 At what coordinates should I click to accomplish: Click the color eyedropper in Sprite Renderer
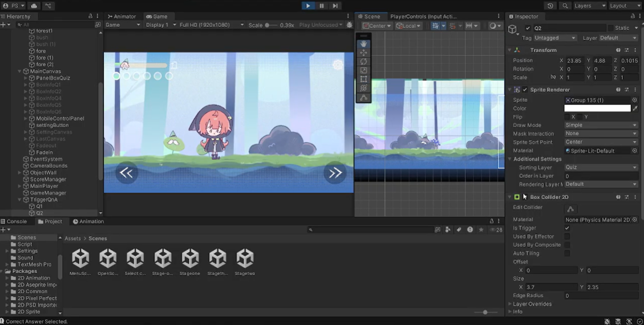coord(635,108)
